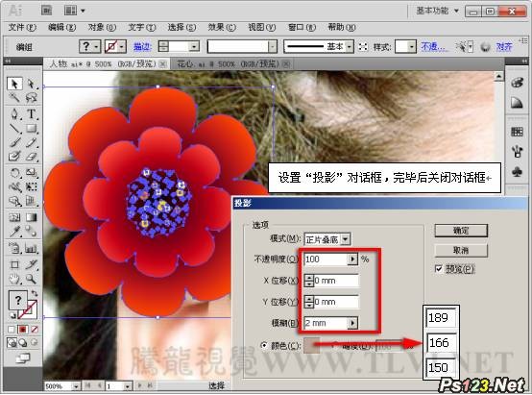Select the Lasso tool
Viewport: 532px width, 395px height.
click(31, 98)
